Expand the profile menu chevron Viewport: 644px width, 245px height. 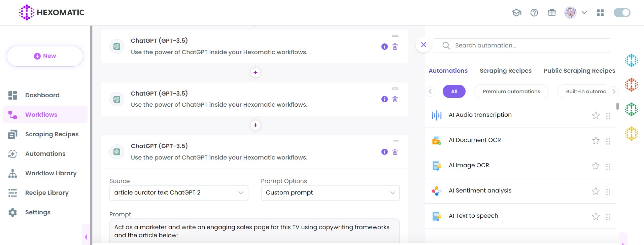pos(584,12)
